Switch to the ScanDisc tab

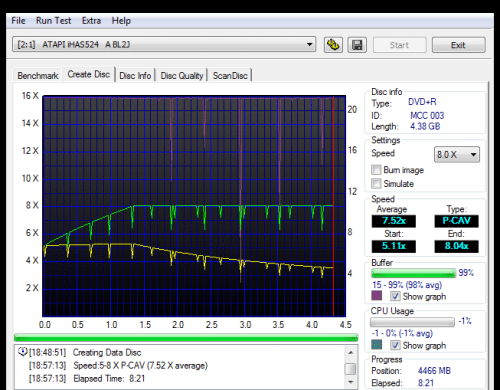coord(230,76)
